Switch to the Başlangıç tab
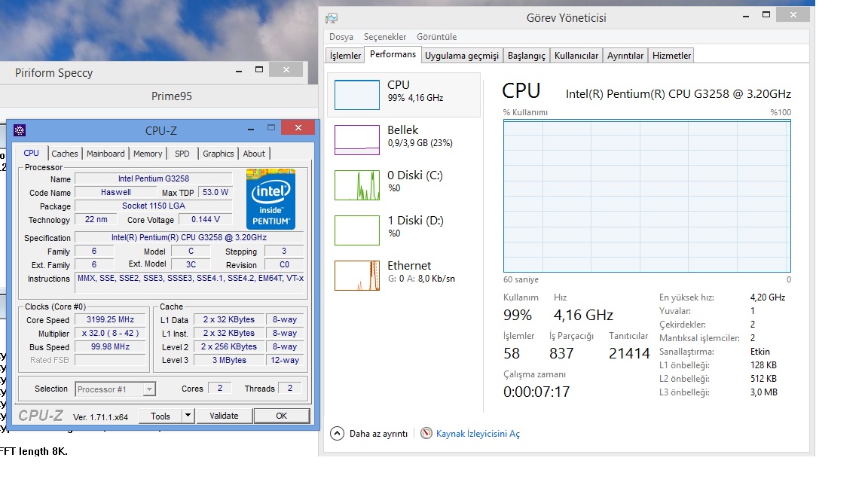The width and height of the screenshot is (868, 488). point(527,55)
